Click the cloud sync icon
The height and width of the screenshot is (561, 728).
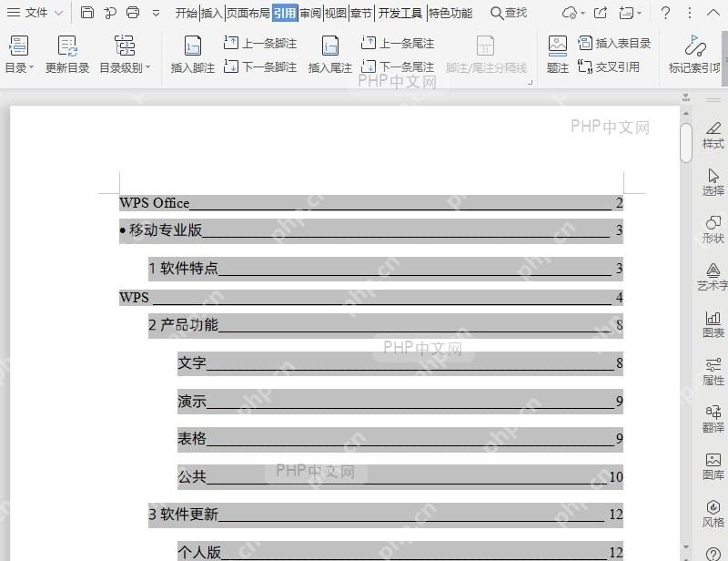pos(570,13)
